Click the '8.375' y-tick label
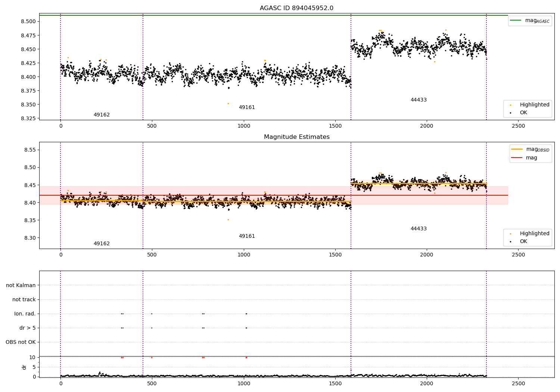The image size is (560, 392). click(28, 91)
